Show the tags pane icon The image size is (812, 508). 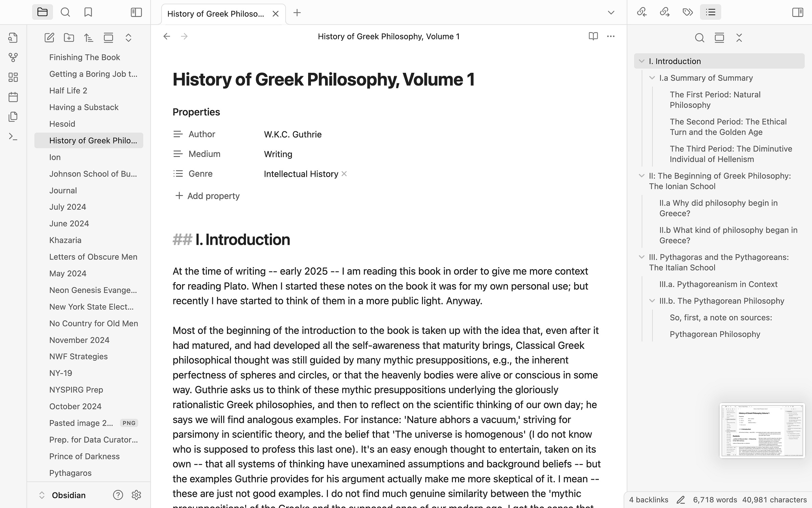[687, 13]
